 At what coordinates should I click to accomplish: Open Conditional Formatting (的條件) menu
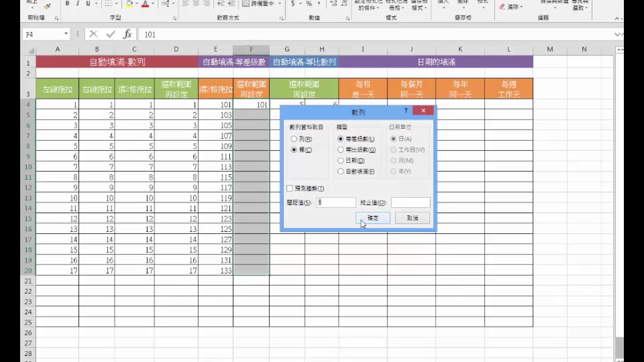(x=368, y=5)
